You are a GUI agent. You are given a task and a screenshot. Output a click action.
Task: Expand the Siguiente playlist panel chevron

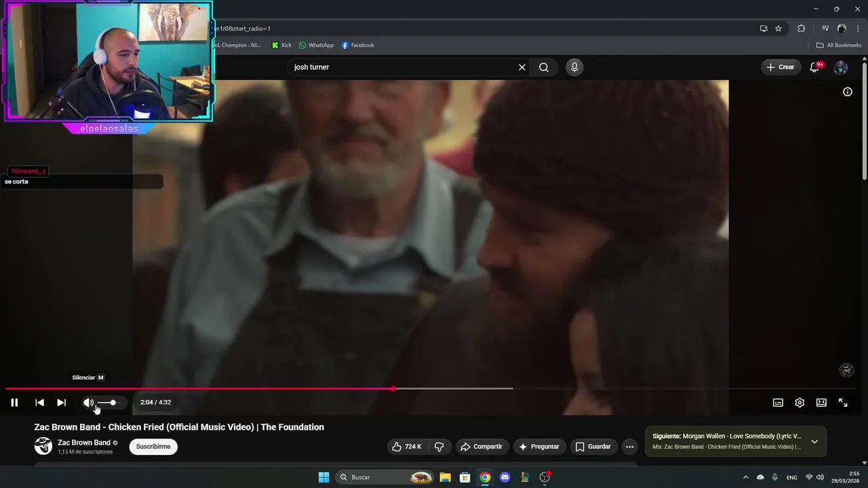coord(814,441)
